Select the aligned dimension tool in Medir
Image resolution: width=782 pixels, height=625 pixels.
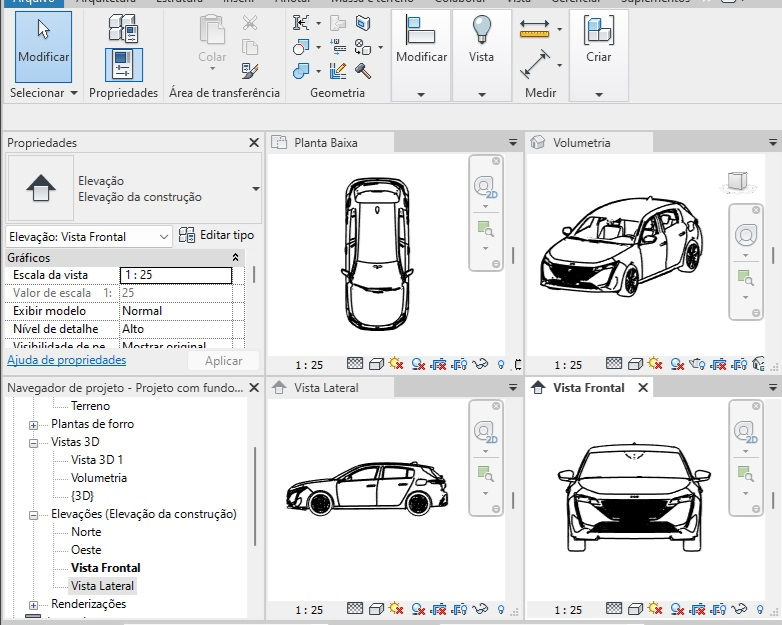click(x=535, y=65)
